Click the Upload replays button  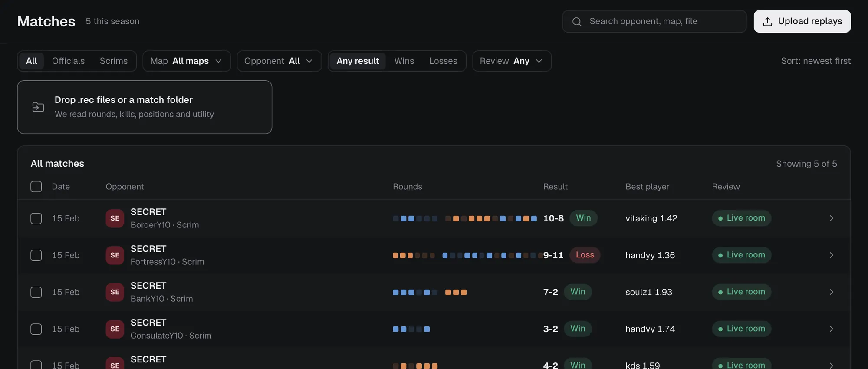pos(802,21)
